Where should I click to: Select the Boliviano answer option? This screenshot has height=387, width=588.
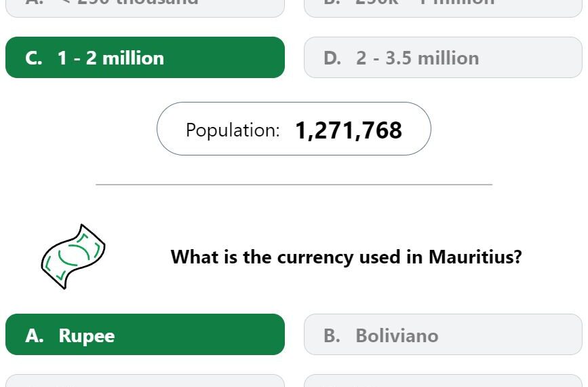pyautogui.click(x=443, y=335)
